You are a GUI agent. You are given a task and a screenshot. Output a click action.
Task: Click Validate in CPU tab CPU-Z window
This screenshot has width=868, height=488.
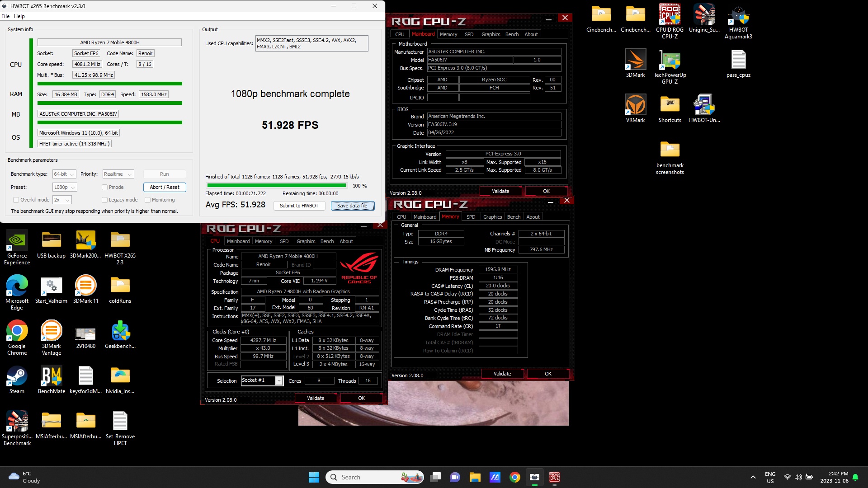click(x=316, y=398)
